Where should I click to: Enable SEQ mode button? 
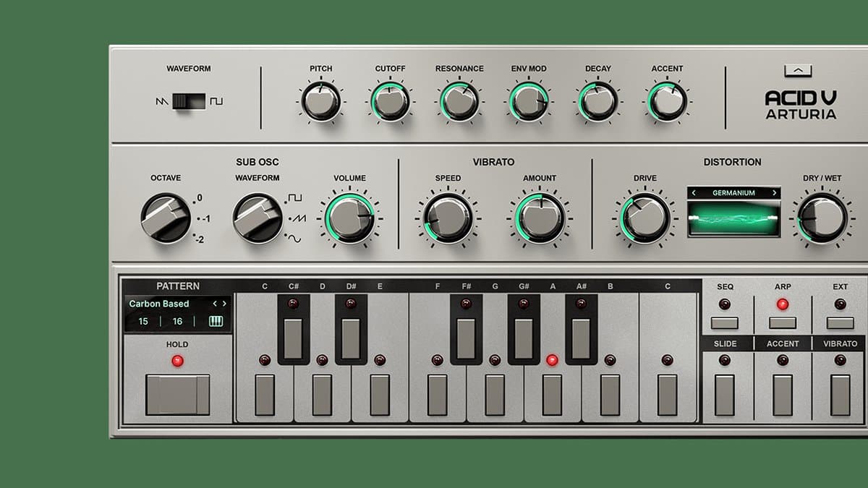(x=725, y=322)
